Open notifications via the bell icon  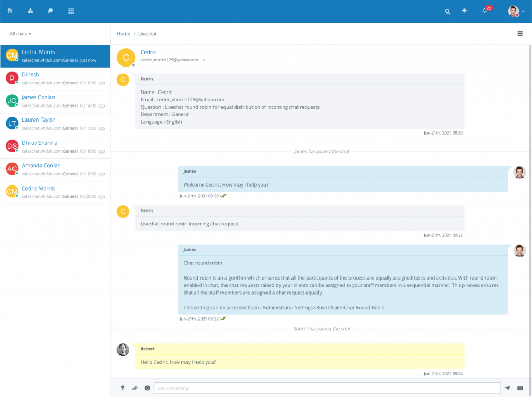485,10
